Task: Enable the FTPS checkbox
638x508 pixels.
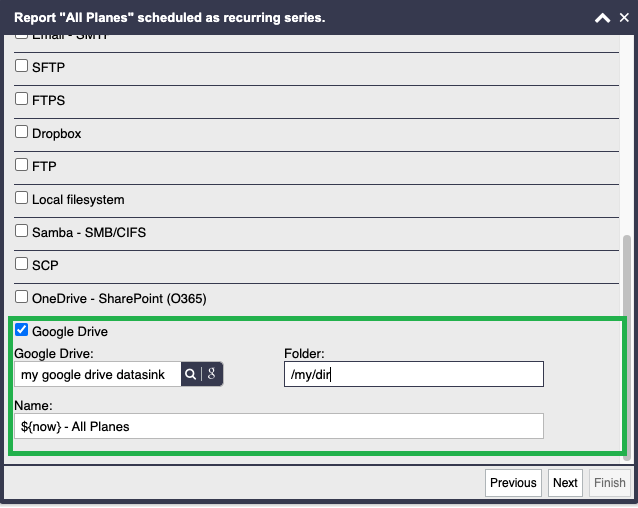Action: coord(21,99)
